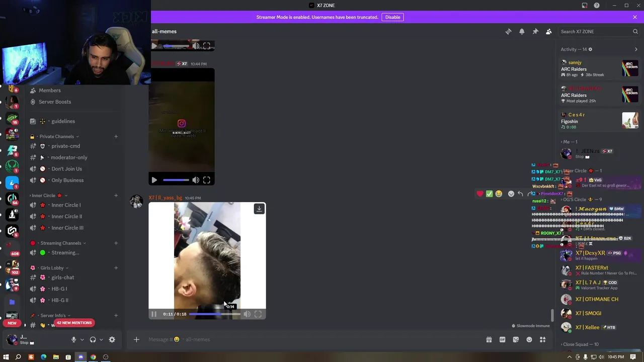644x362 pixels.
Task: Seek in the 0:11 / 0:18 video progress bar
Action: (x=215, y=314)
